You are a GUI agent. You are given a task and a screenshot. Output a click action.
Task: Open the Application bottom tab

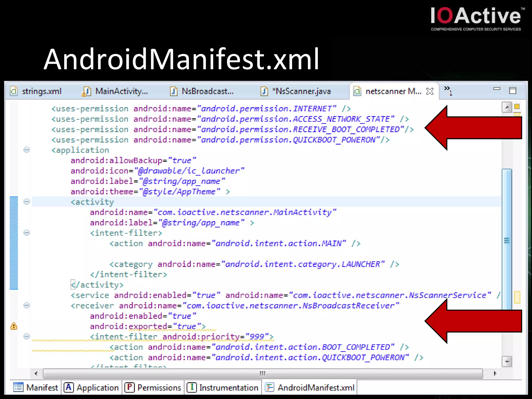click(91, 388)
